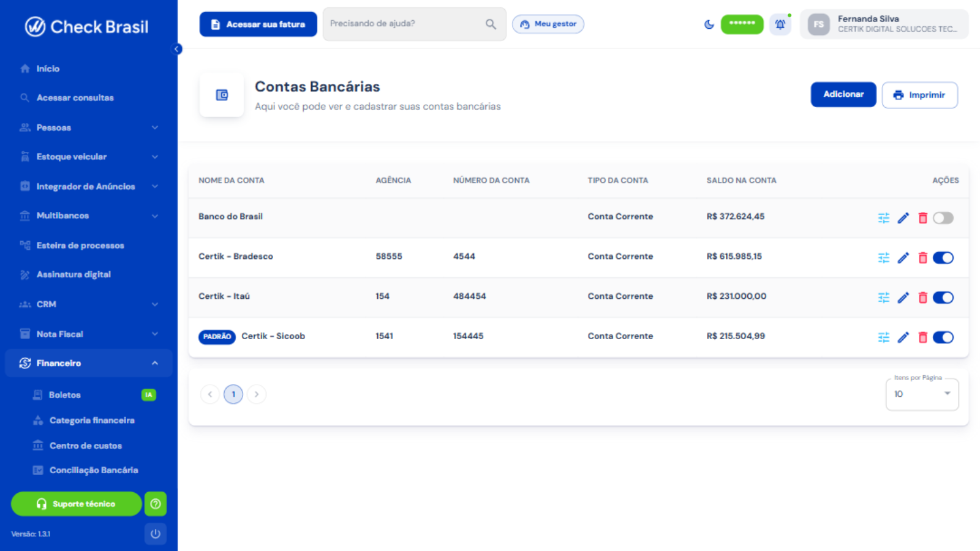Go to the next page arrow

point(257,394)
